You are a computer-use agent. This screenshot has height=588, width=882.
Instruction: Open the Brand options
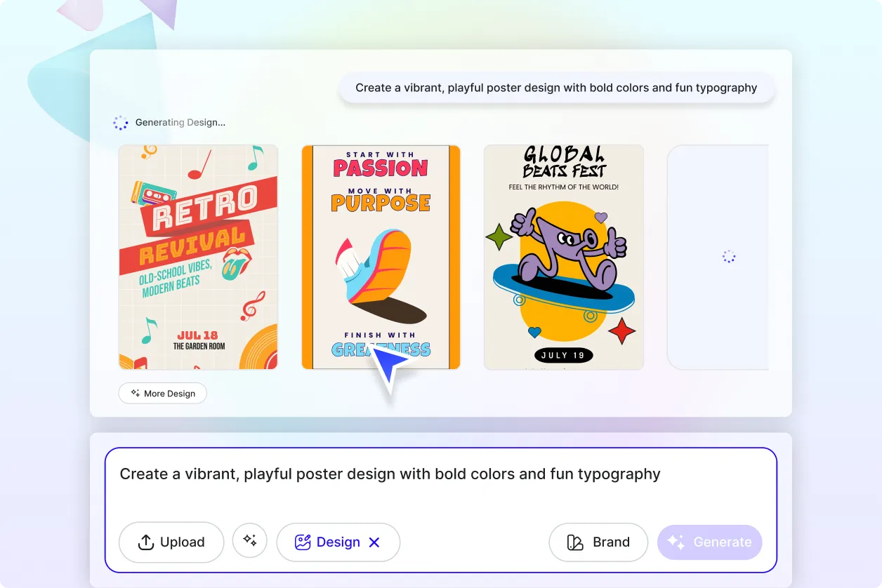pos(598,542)
